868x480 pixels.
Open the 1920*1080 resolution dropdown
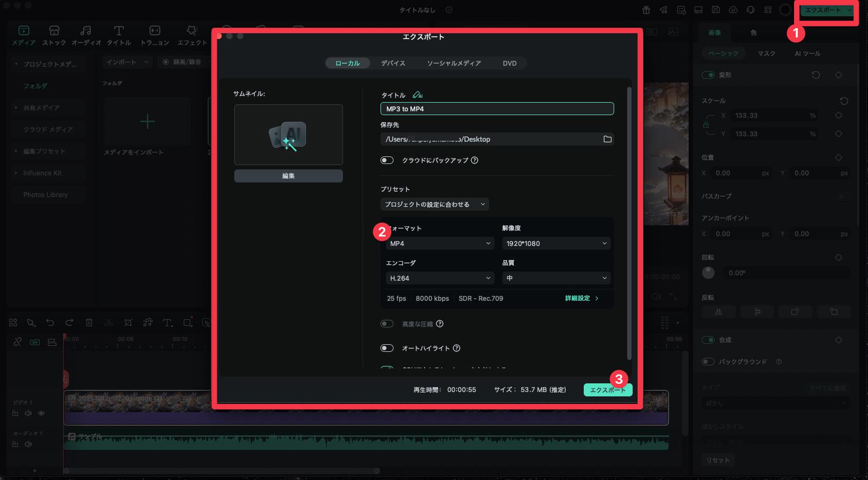(x=556, y=243)
